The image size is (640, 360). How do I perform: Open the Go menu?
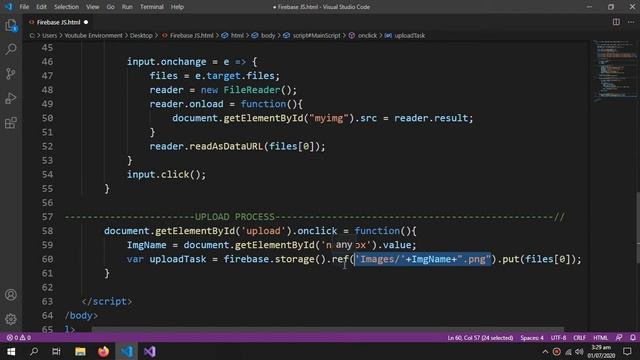click(x=110, y=7)
